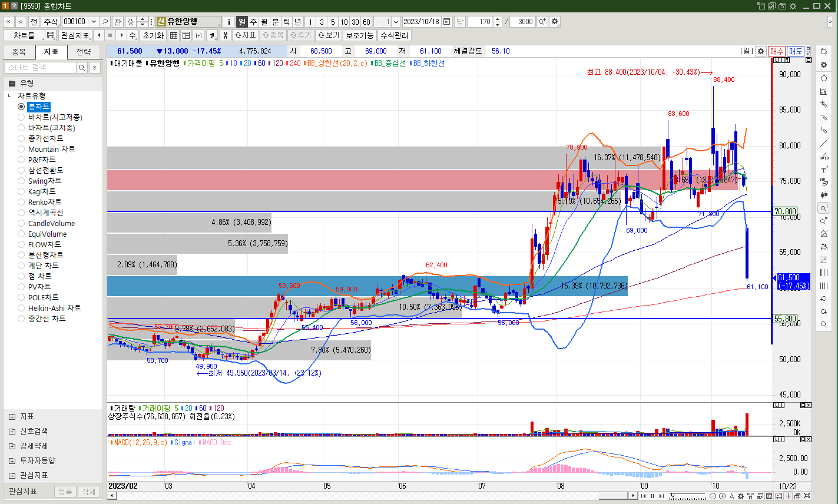The width and height of the screenshot is (838, 504).
Task: Click the zoom slider handle in the bottom toolbar
Action: (673, 496)
